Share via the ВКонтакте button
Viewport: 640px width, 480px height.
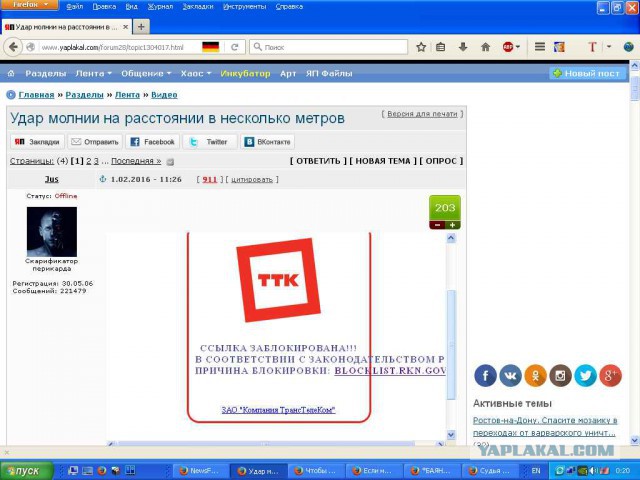coord(267,142)
